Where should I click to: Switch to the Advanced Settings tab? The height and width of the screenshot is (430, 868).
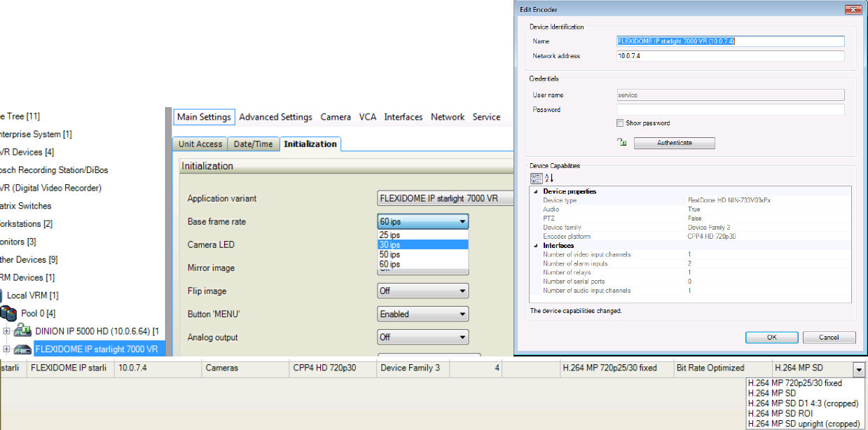(275, 117)
